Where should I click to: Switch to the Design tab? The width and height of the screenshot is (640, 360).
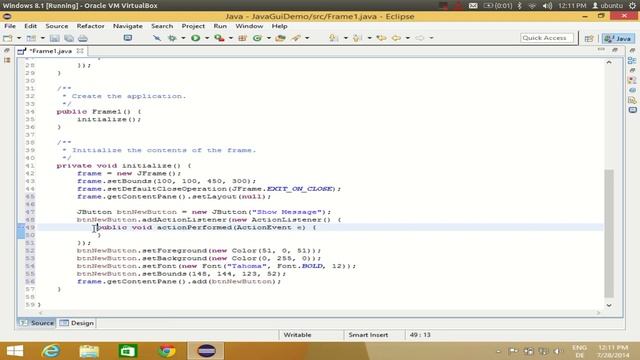pos(77,323)
